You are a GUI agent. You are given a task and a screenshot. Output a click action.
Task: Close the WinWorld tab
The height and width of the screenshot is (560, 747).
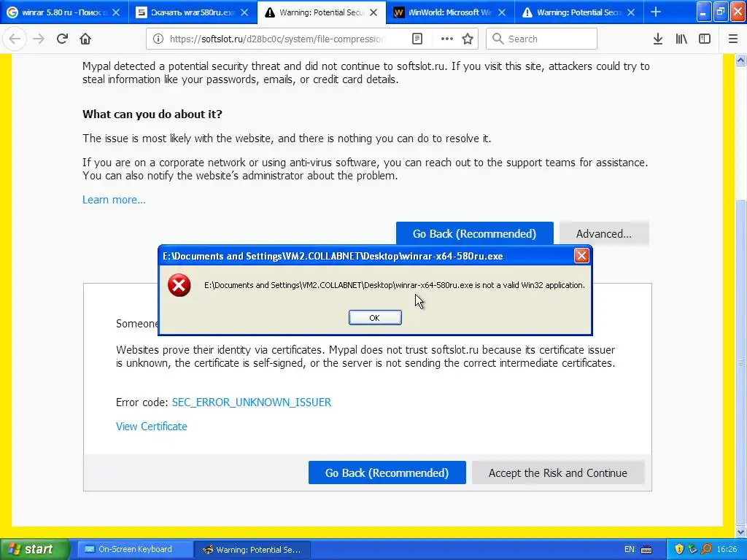(x=502, y=13)
